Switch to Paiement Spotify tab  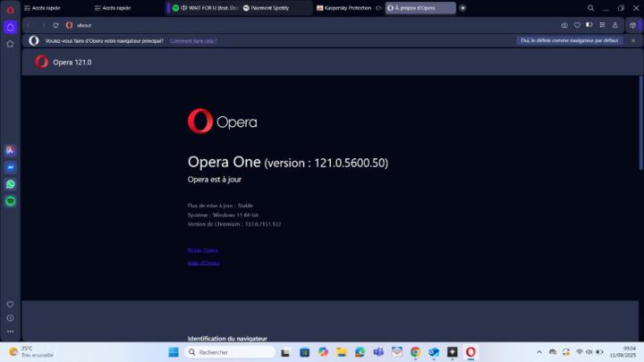click(276, 8)
